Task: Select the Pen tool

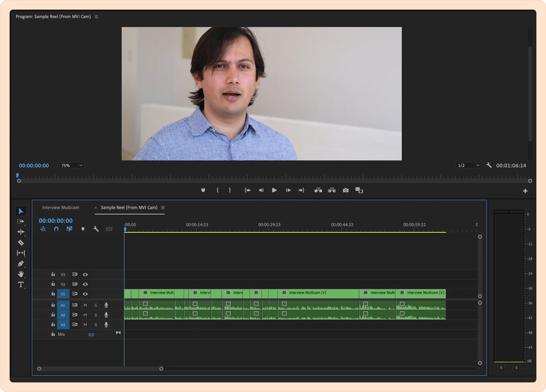Action: tap(21, 264)
